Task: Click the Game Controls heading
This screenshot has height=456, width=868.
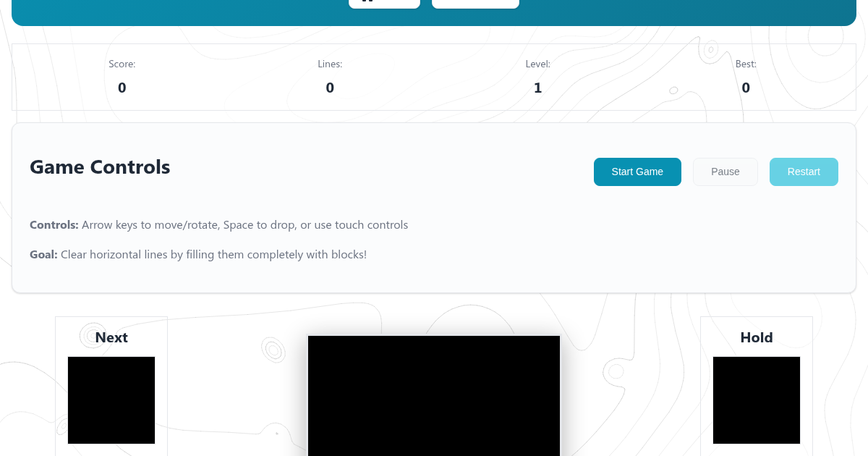Action: pyautogui.click(x=100, y=167)
